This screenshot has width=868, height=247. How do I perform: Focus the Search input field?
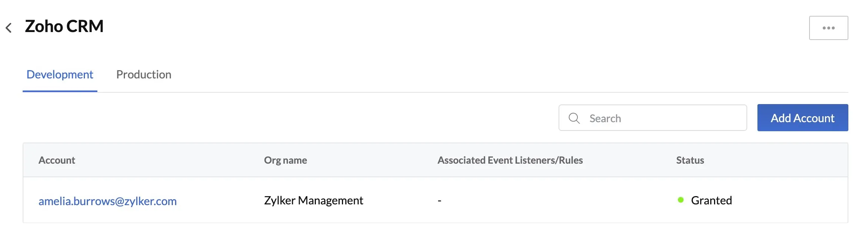[653, 118]
